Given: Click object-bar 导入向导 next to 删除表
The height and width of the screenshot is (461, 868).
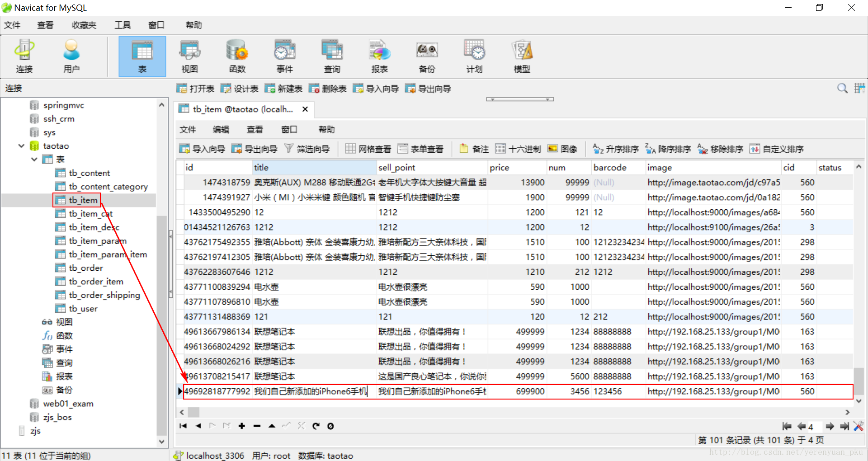Looking at the screenshot, I should coord(376,89).
